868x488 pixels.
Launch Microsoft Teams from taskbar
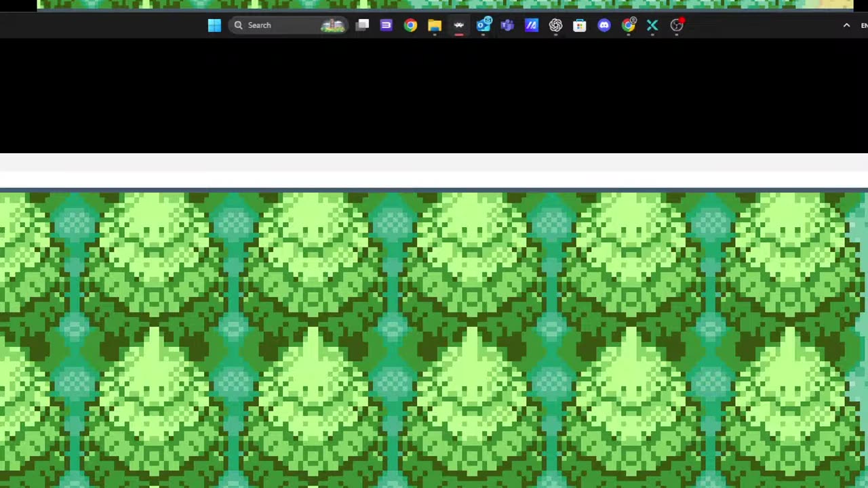click(507, 25)
